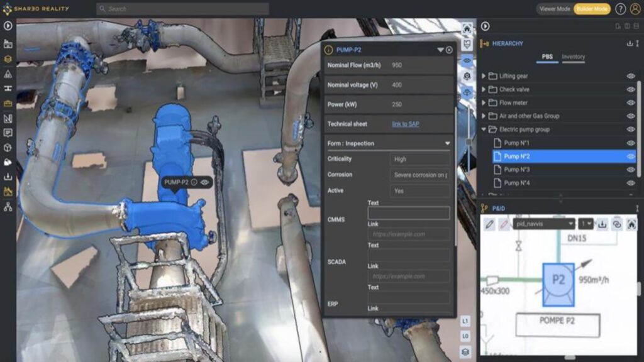Image resolution: width=644 pixels, height=362 pixels.
Task: Click the 'link to SAP' hyperlink
Action: pyautogui.click(x=405, y=124)
